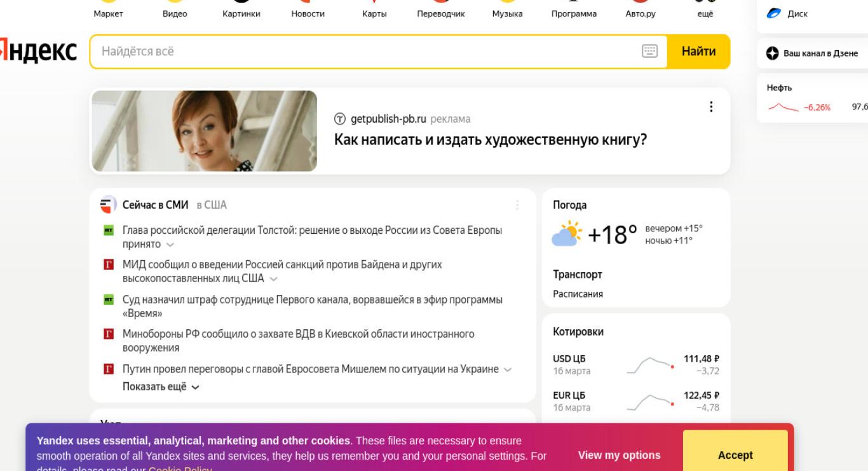Open the Маркет service link

coord(108,14)
